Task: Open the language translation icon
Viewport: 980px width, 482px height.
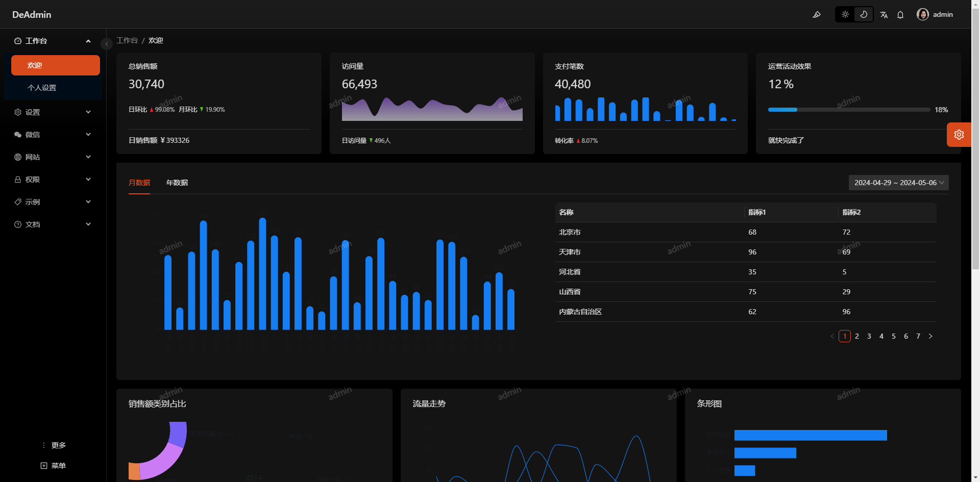Action: [x=884, y=15]
